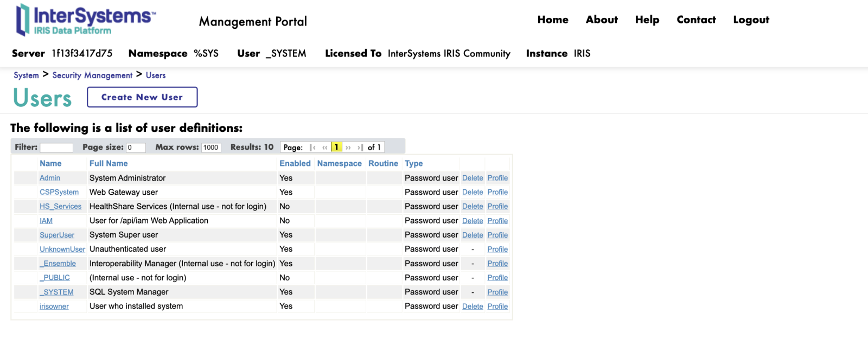Image resolution: width=868 pixels, height=345 pixels.
Task: Open the Admin user link
Action: coord(50,178)
